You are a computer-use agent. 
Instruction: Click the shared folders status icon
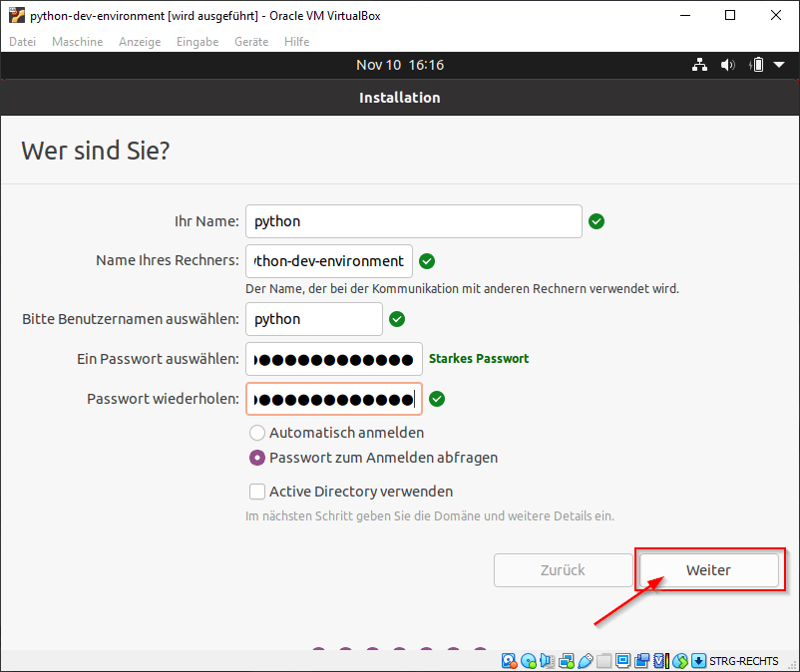603,661
